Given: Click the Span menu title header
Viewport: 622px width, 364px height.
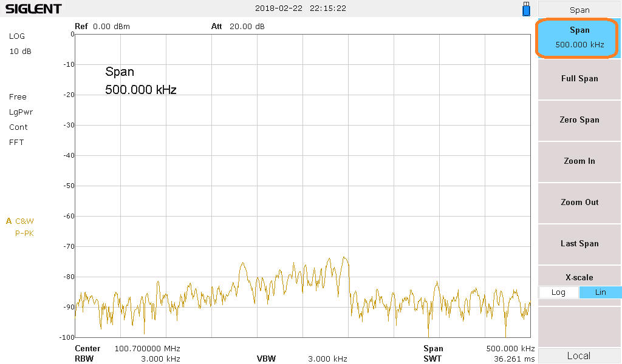Looking at the screenshot, I should tap(579, 10).
